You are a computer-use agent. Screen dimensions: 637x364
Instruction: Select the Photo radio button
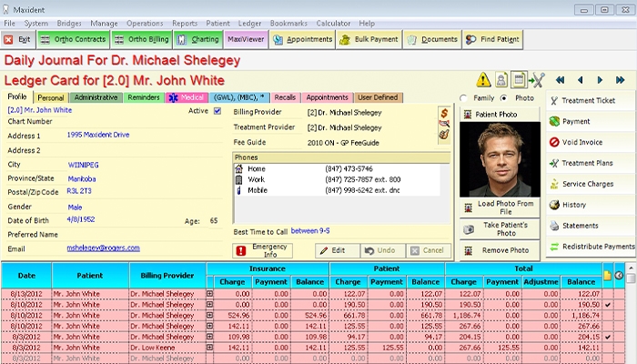pos(506,97)
